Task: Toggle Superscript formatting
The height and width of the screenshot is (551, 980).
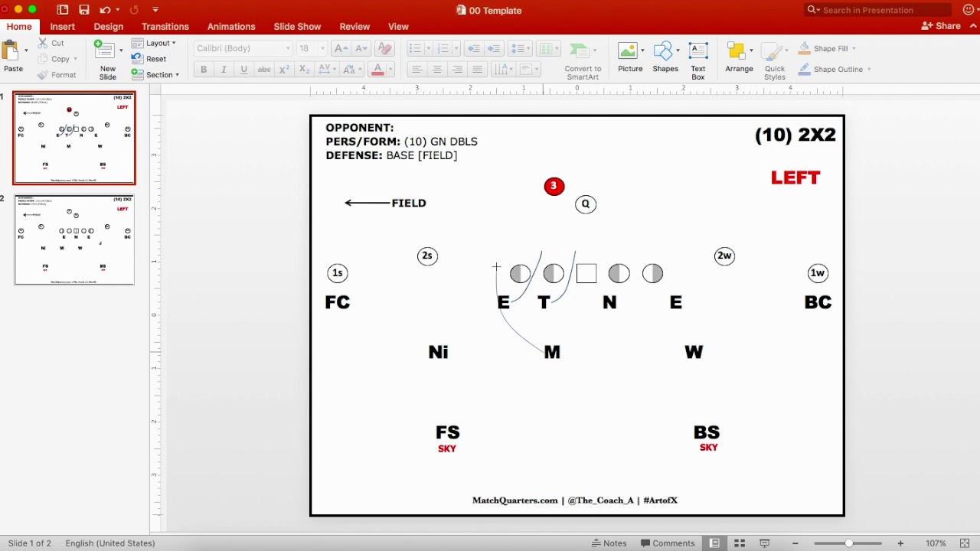Action: tap(284, 69)
